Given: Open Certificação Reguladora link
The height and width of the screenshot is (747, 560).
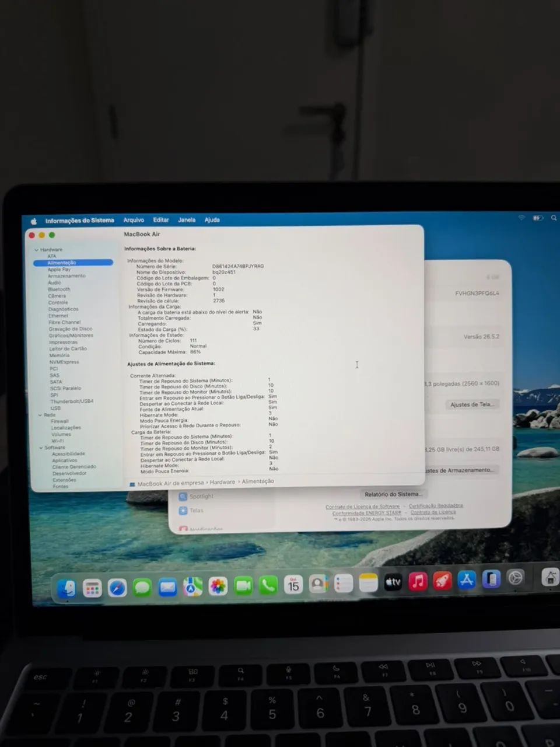Looking at the screenshot, I should [x=436, y=506].
